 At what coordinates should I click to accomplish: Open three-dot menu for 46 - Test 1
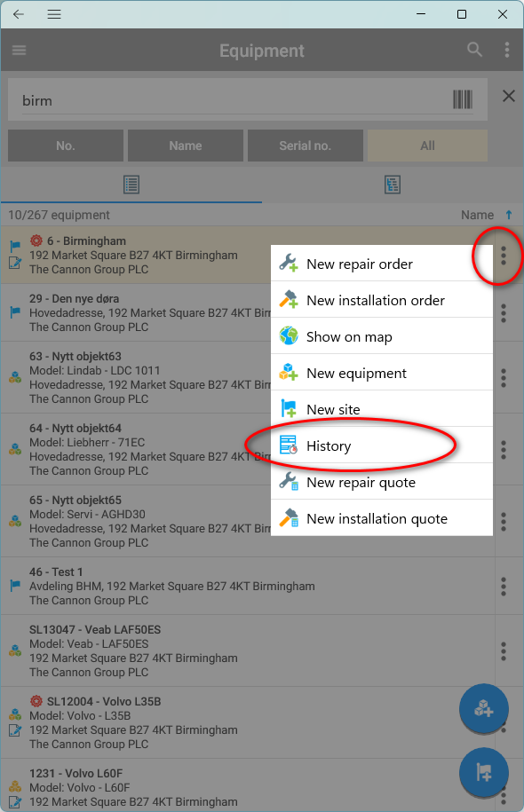point(504,587)
